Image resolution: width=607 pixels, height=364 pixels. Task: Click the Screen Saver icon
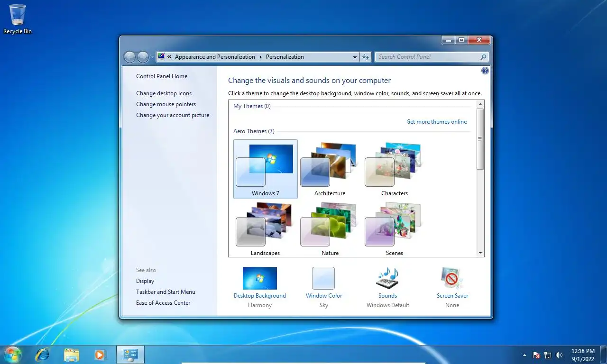click(x=452, y=278)
